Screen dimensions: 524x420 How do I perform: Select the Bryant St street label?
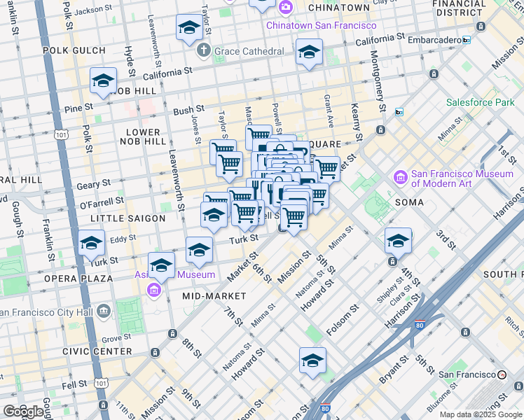pos(394,370)
